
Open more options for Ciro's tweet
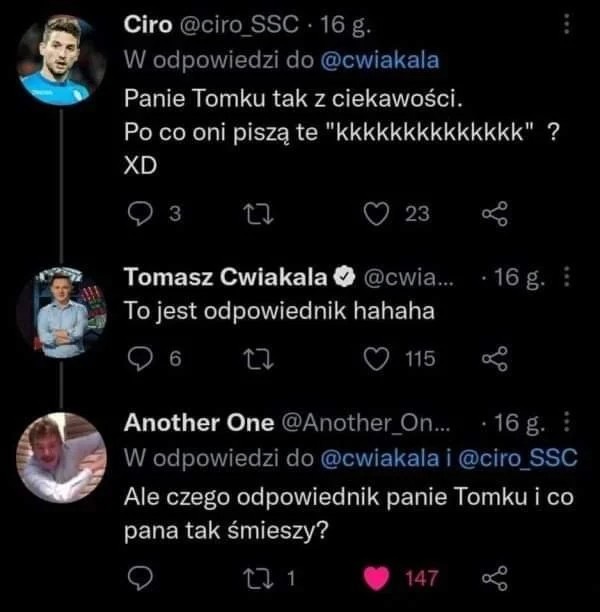[567, 24]
